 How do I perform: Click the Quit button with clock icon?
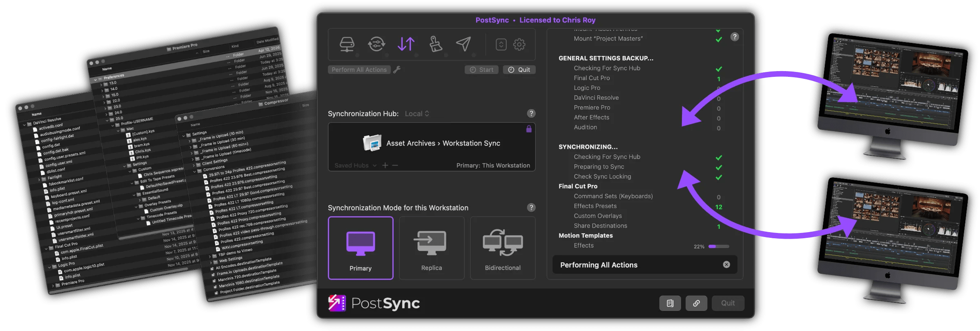point(519,70)
